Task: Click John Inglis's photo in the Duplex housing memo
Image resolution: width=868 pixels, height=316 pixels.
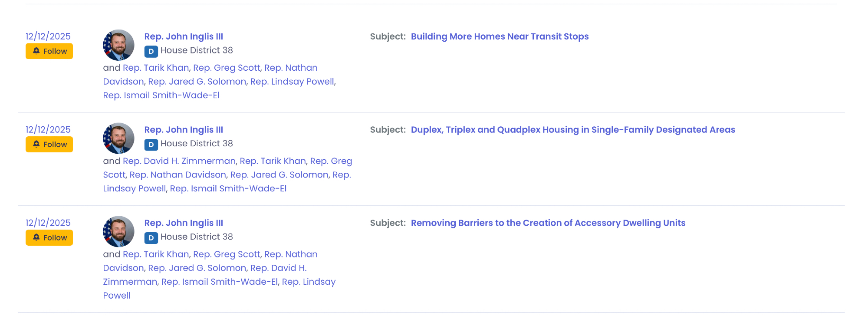Action: [x=118, y=138]
